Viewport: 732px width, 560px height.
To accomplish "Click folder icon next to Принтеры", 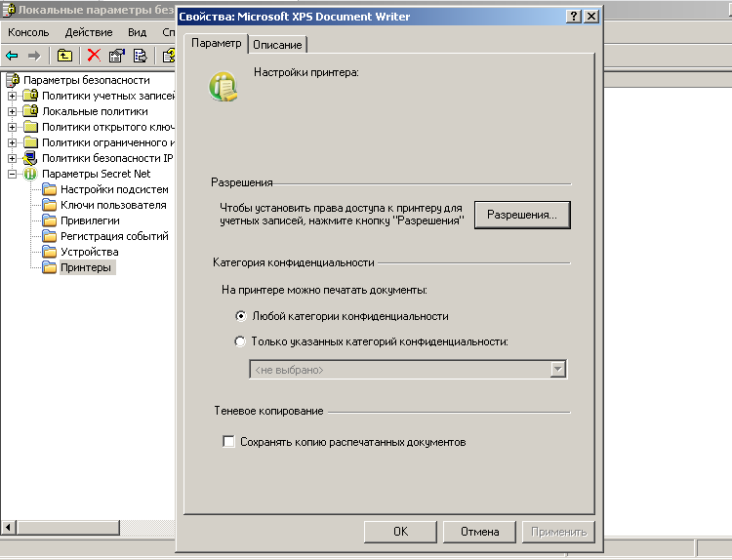I will 49,267.
